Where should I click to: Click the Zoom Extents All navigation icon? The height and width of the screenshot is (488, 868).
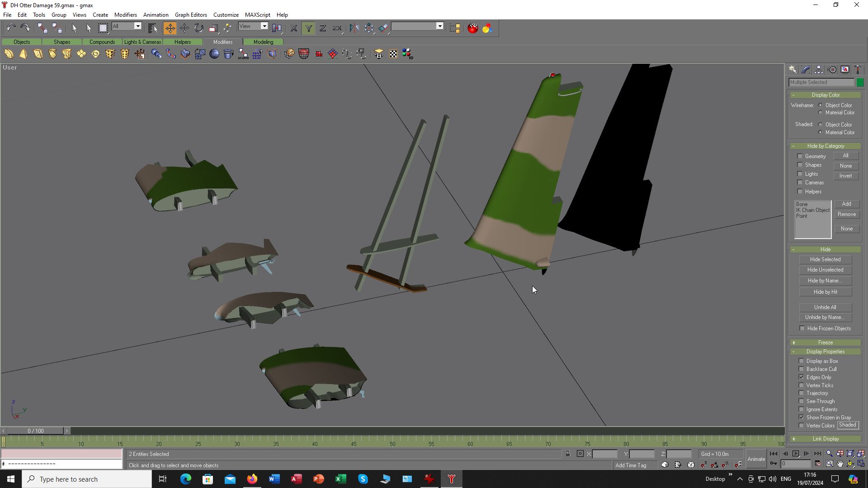pos(861,453)
